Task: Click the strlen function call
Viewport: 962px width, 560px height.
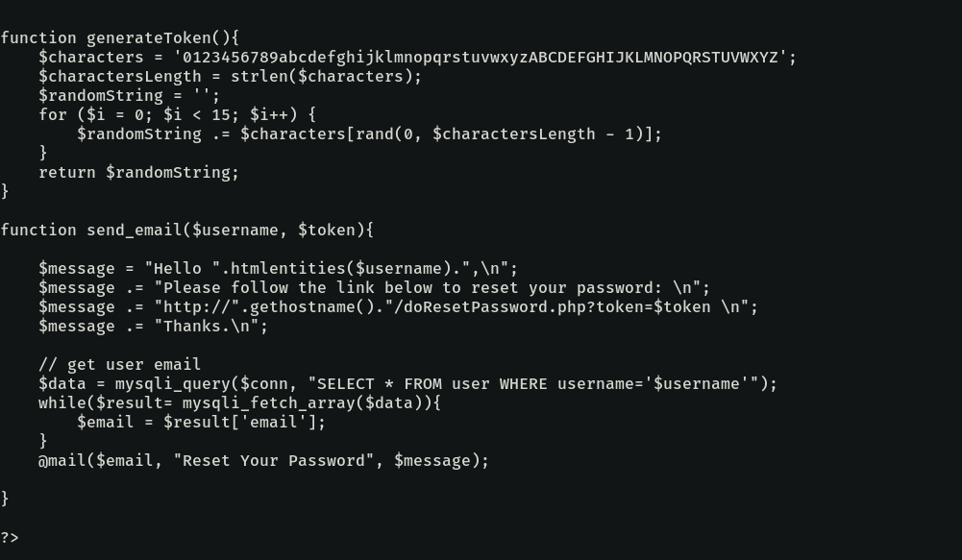Action: [259, 77]
